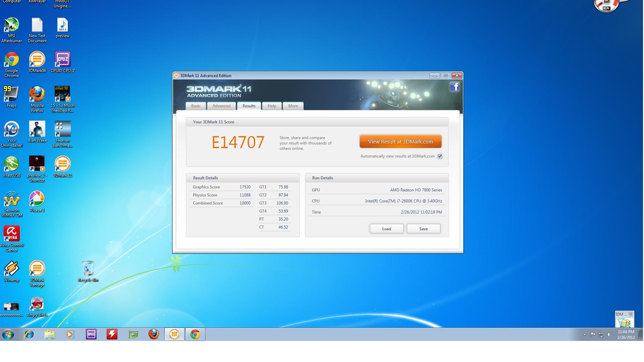The width and height of the screenshot is (644, 362).
Task: Open the eeeeeeeeee desktop file icon
Action: (11, 309)
